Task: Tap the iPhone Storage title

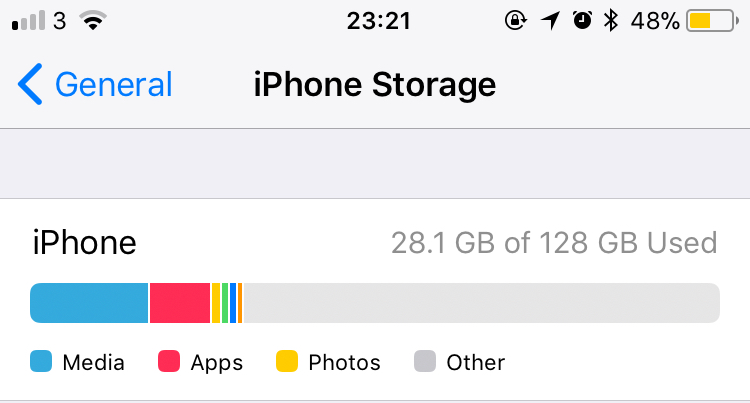Action: pyautogui.click(x=375, y=85)
